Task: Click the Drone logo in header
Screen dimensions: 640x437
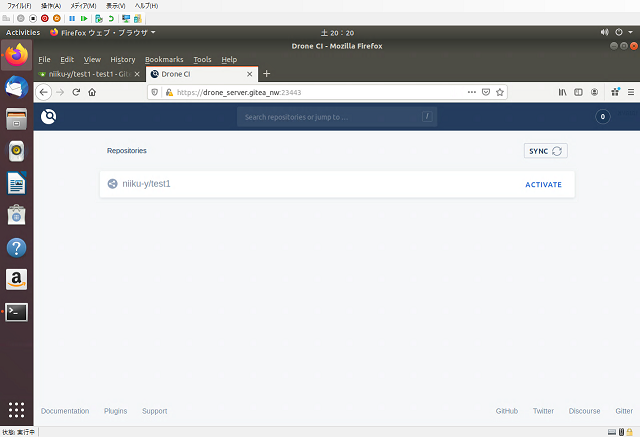Action: (49, 117)
